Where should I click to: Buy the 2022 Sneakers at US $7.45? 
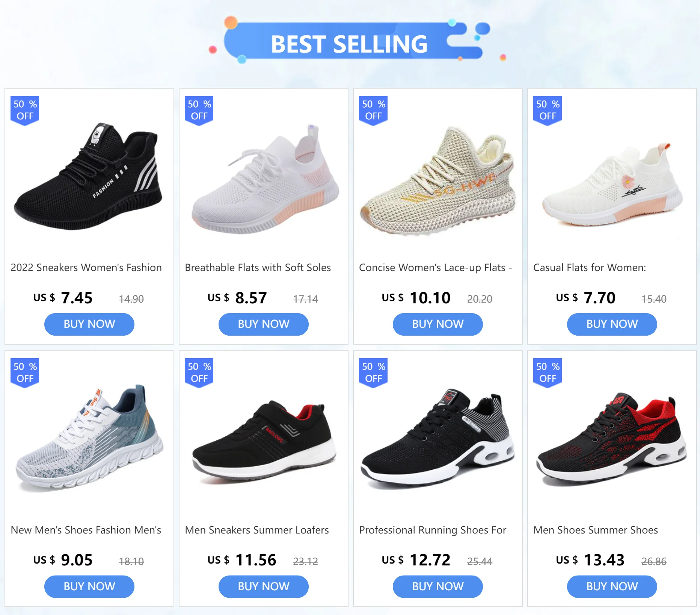coord(89,324)
